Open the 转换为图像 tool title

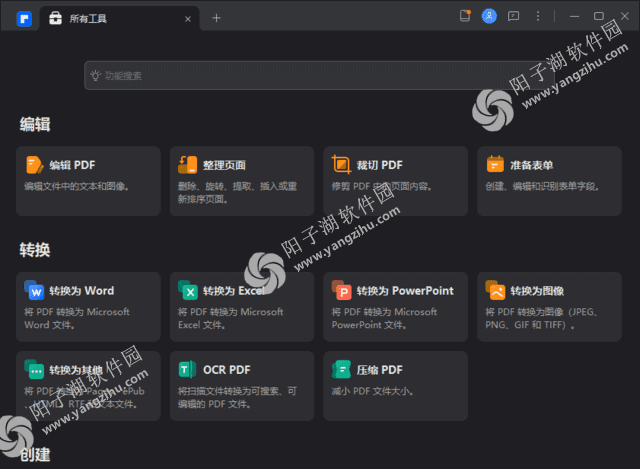[537, 291]
